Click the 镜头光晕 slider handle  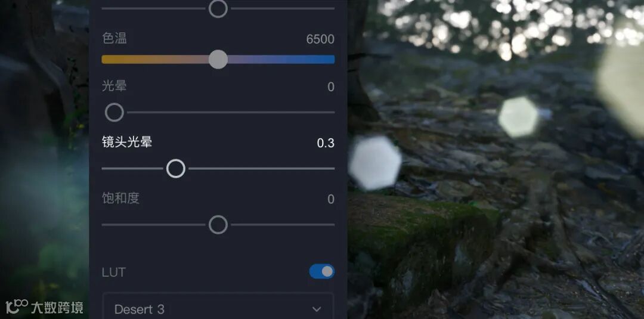pyautogui.click(x=176, y=168)
